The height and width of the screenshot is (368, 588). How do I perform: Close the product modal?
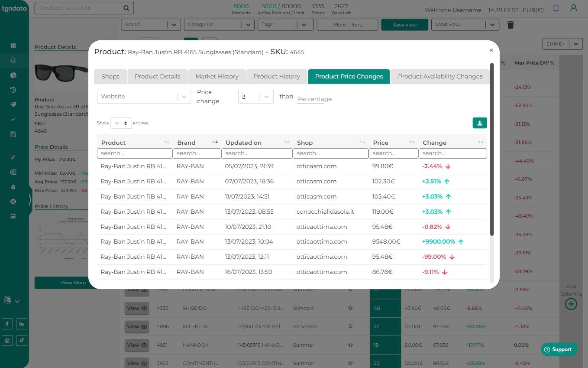(491, 50)
